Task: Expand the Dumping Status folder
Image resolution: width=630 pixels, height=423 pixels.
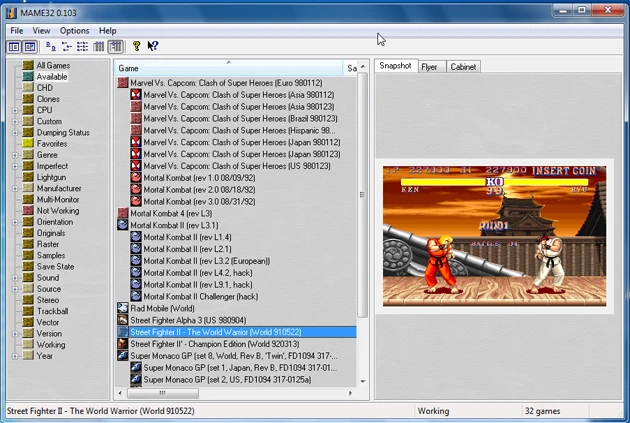Action: coord(15,133)
